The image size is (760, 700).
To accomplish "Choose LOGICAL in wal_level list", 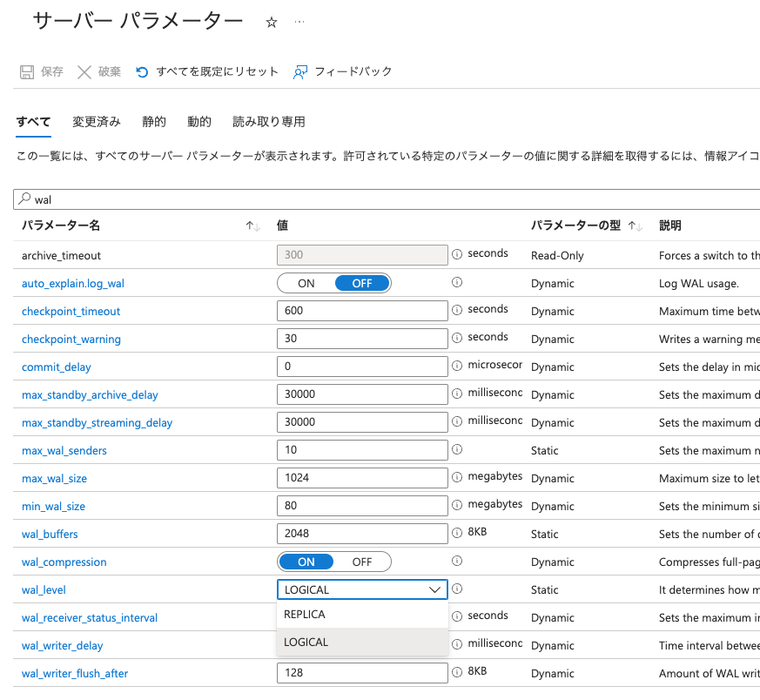I will point(362,642).
